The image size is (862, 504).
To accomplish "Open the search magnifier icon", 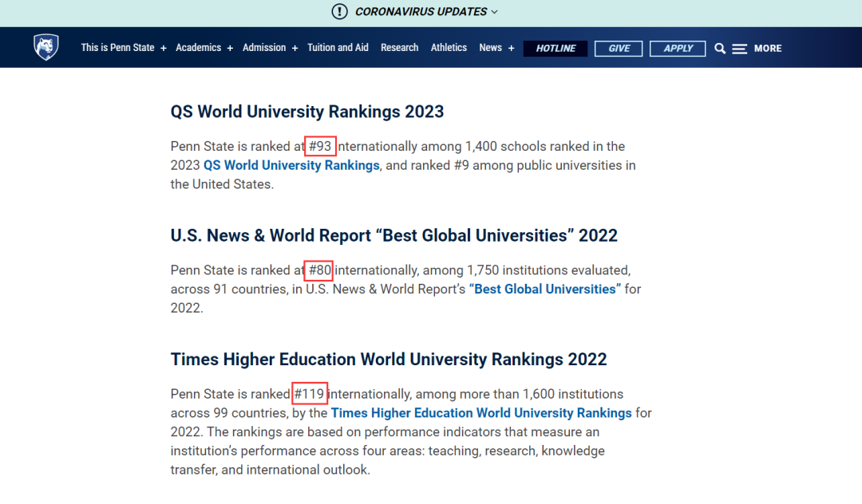I will coord(720,49).
